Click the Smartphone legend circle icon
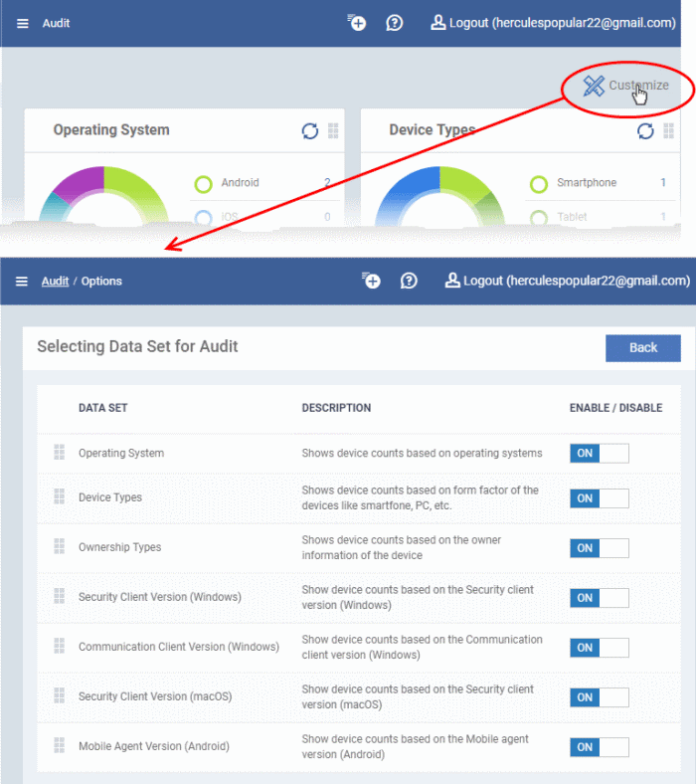Viewport: 696px width, 784px height. (539, 184)
